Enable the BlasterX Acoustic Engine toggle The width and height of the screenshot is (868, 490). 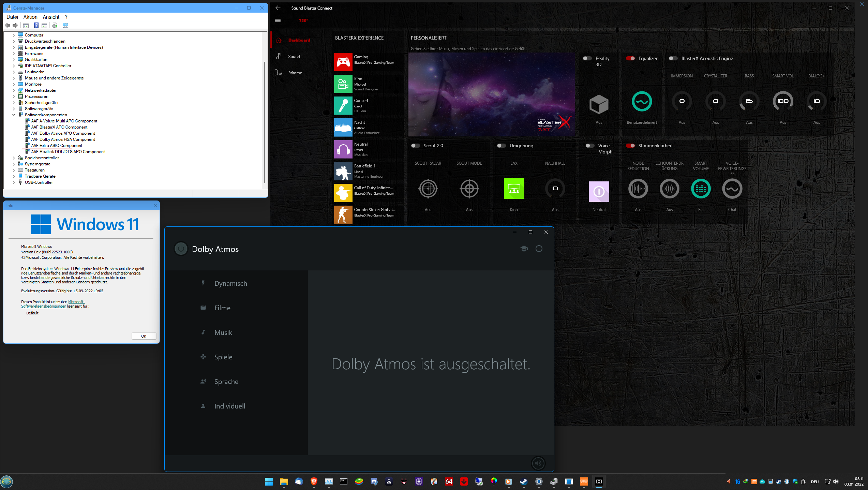673,58
